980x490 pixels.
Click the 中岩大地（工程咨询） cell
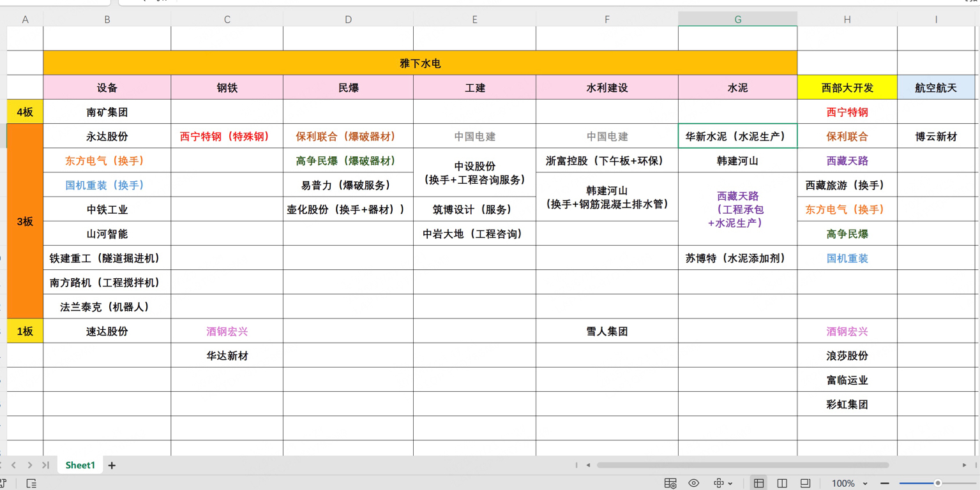point(475,234)
